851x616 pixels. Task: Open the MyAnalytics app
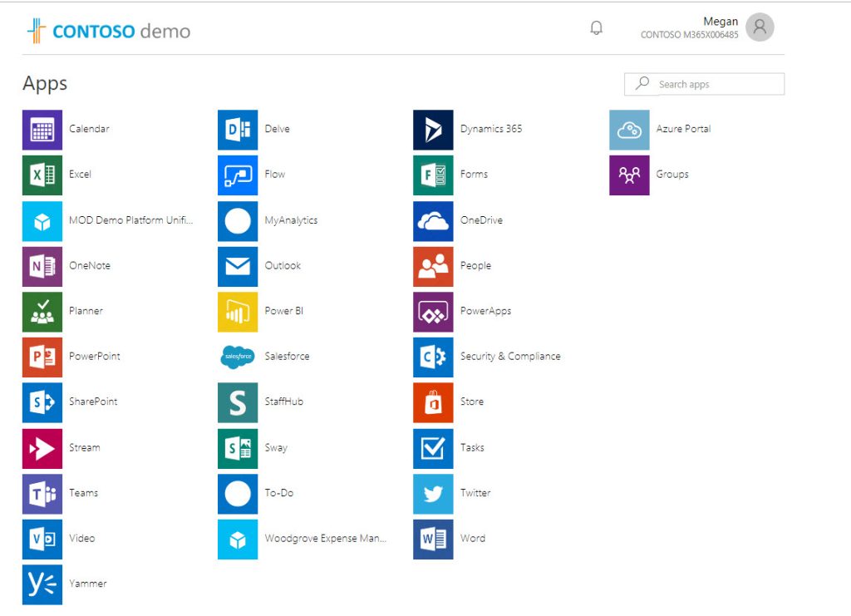237,220
